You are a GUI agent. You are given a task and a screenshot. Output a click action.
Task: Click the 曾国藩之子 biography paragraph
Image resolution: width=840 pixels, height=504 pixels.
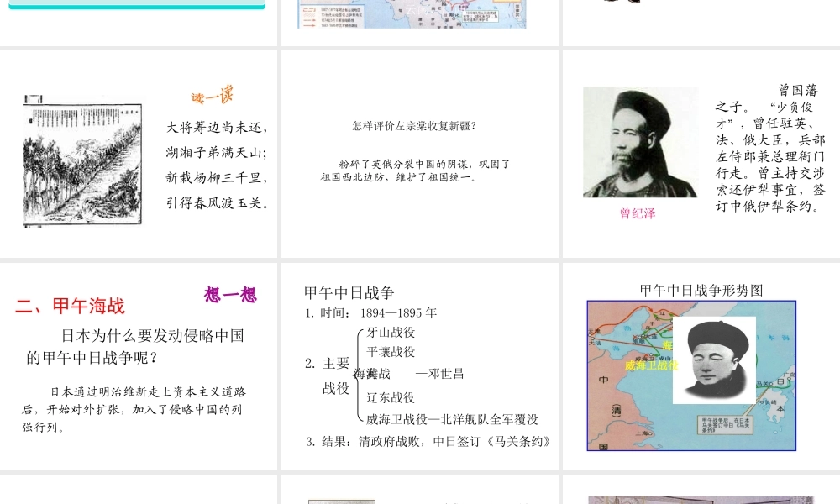pos(769,148)
